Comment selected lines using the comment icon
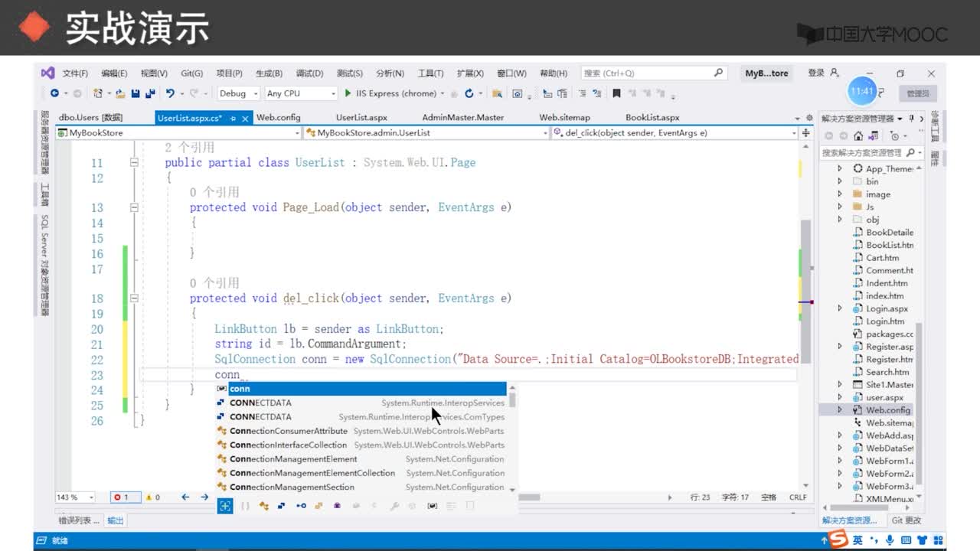Viewport: 980px width, 551px height. point(583,93)
